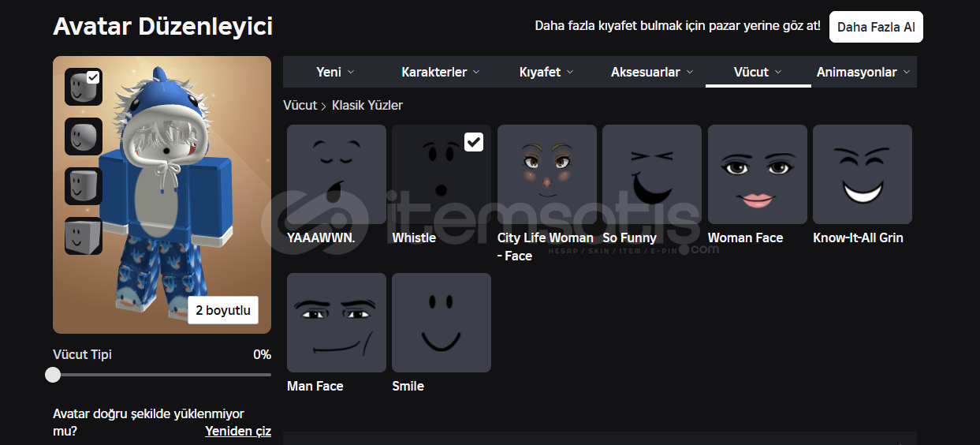Viewport: 980px width, 445px height.
Task: Open the Yeni tab dropdown
Action: (x=335, y=72)
